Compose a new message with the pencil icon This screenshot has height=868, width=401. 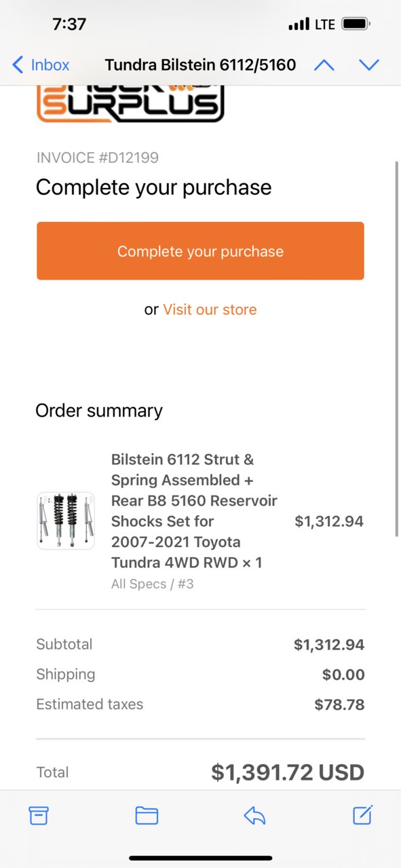tap(363, 814)
